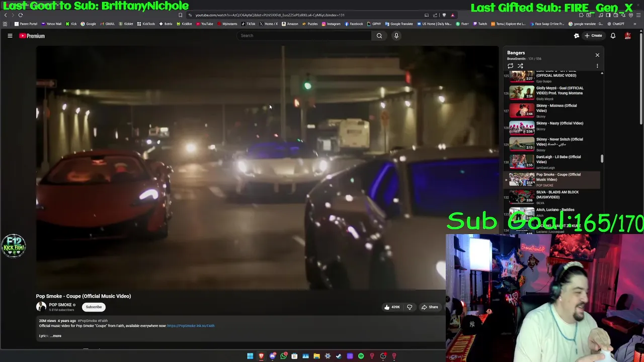644x362 pixels.
Task: Play DaniLeigh - Lil Bebe from playlist
Action: [x=552, y=161]
